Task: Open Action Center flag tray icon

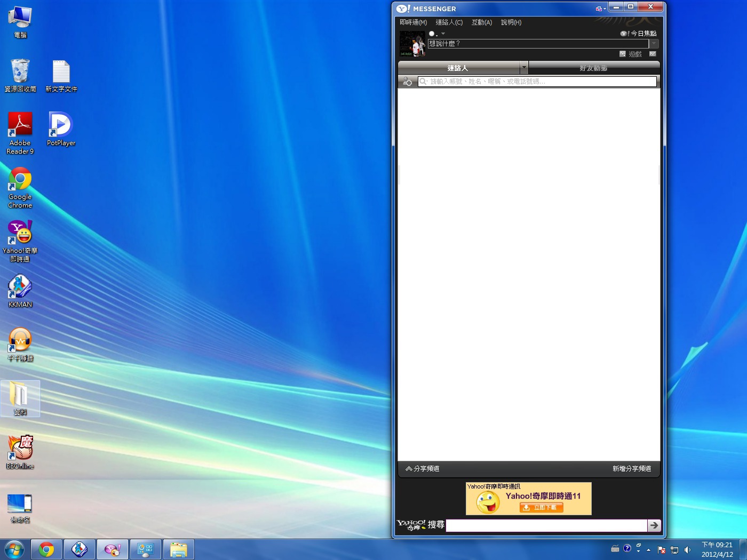Action: (662, 550)
